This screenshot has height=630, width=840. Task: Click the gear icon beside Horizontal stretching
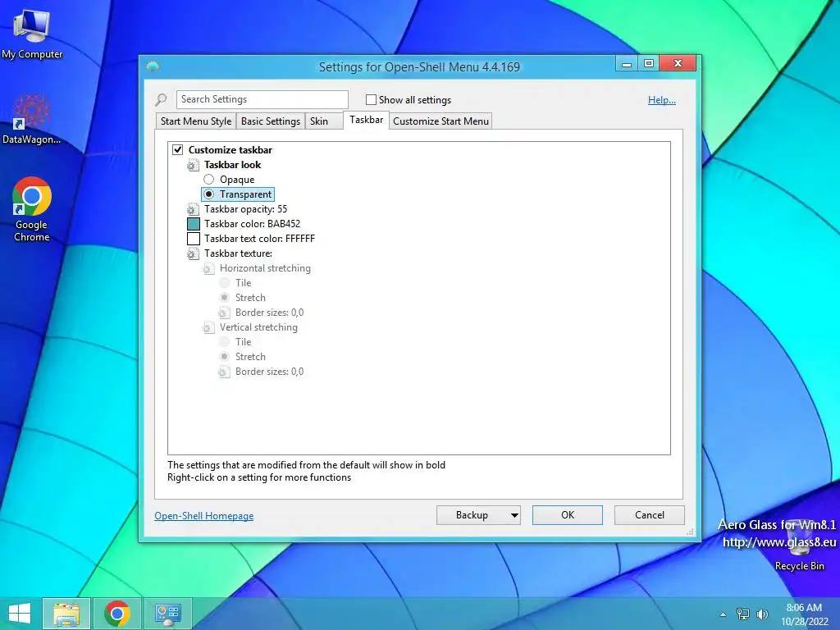point(208,268)
